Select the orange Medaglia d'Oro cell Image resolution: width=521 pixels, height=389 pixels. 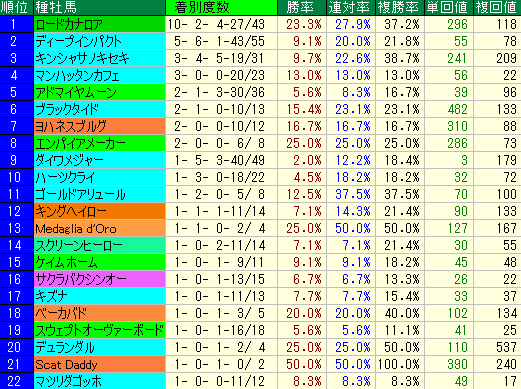[x=99, y=228]
